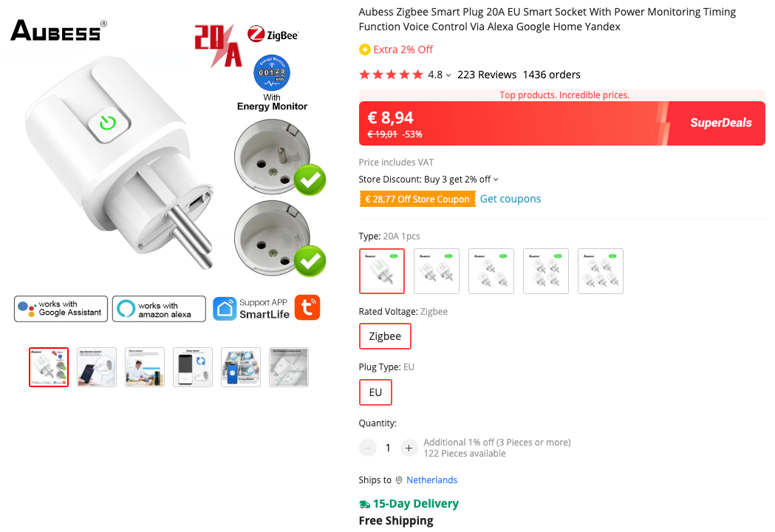Change shipping destination Netherlands link
Screen dimensions: 775x532
(x=432, y=480)
